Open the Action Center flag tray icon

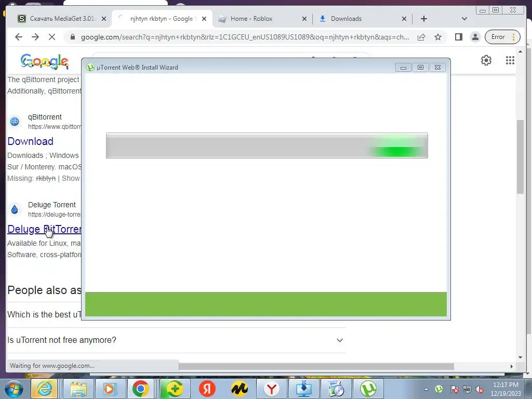[x=454, y=389]
